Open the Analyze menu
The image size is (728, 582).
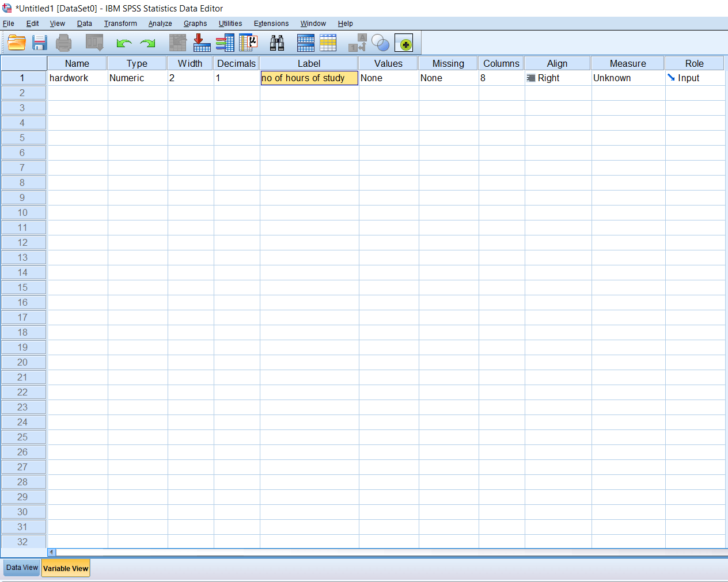[160, 24]
